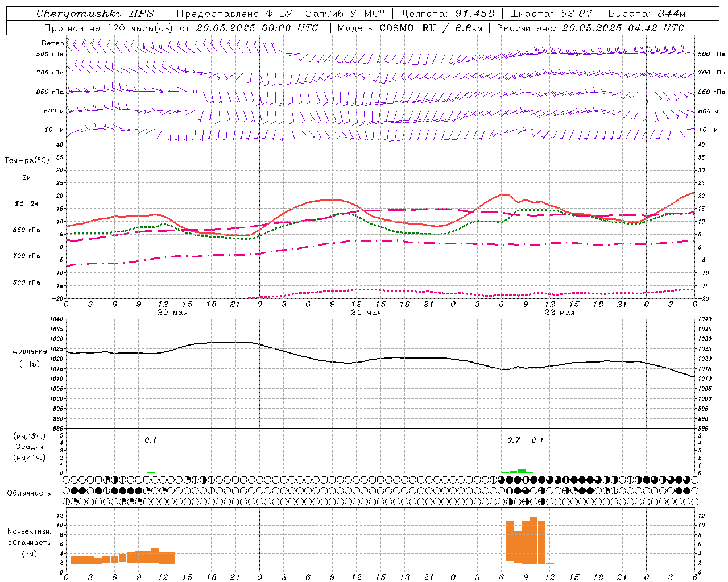Click the dotted line sample under 500 гПа legend

pos(26,289)
